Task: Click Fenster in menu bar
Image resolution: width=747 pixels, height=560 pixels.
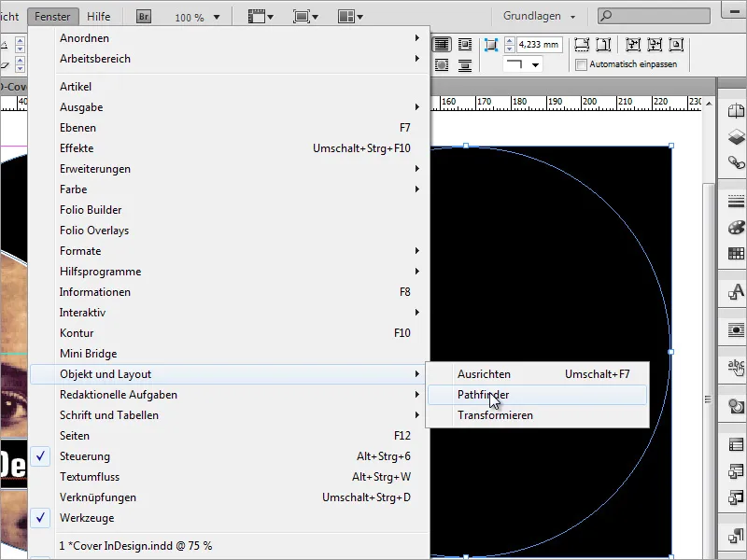Action: [x=52, y=17]
